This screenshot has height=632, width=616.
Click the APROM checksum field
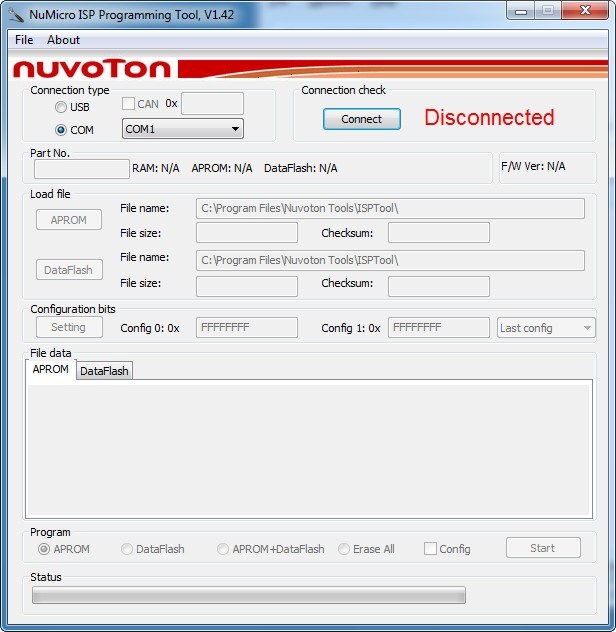(x=439, y=233)
